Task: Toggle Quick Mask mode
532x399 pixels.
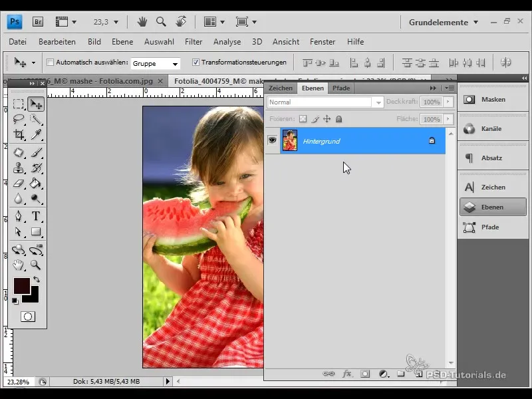Action: (x=28, y=317)
